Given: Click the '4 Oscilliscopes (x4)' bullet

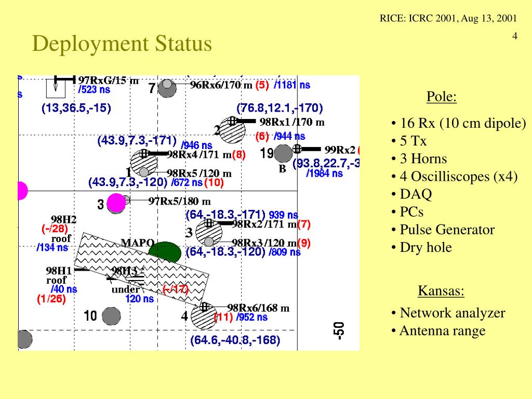Looking at the screenshot, I should [458, 177].
